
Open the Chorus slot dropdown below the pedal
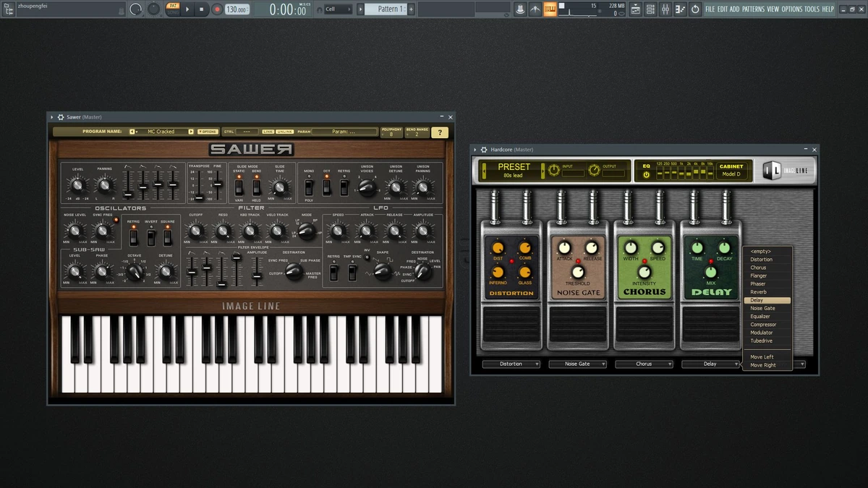pos(644,364)
